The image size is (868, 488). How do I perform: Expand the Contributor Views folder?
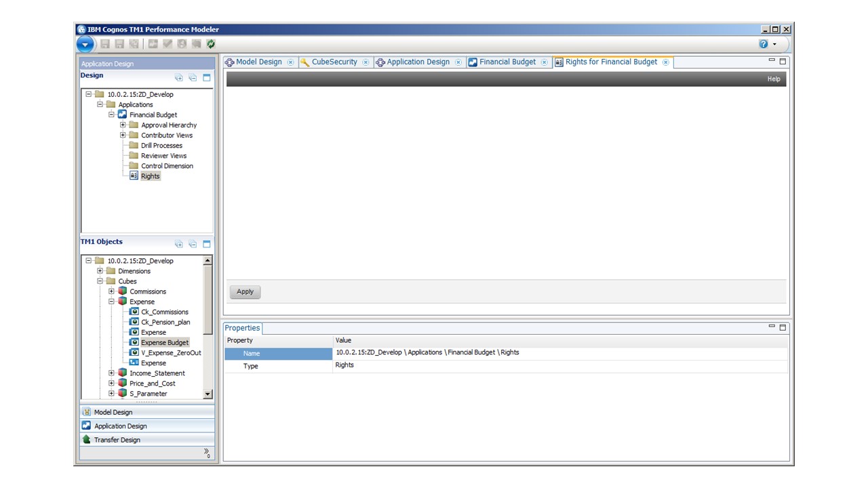[x=123, y=135]
